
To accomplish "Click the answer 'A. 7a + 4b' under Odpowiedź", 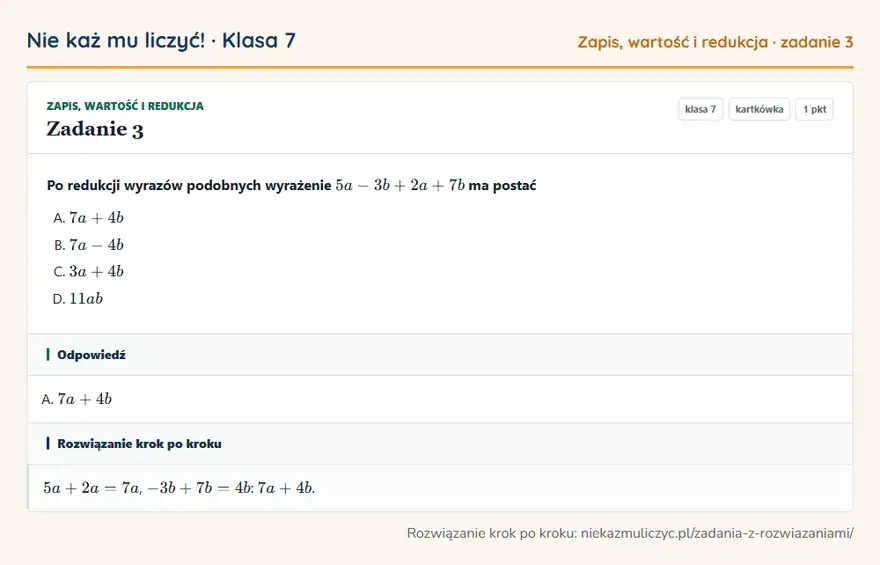I will 77,399.
